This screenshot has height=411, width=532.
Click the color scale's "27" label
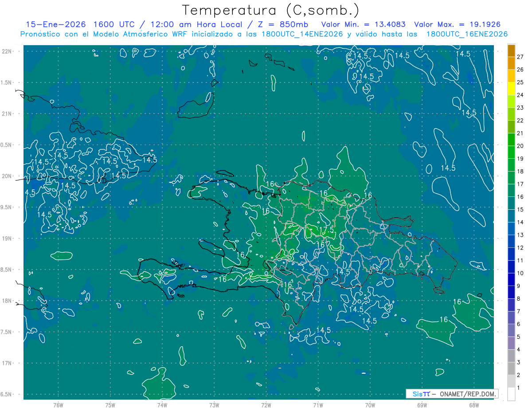(x=521, y=57)
